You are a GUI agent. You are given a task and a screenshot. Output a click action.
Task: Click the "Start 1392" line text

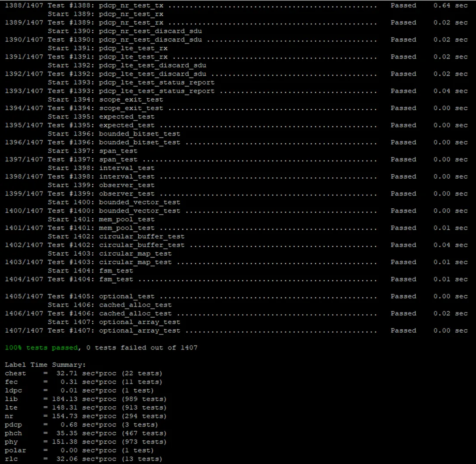[127, 65]
